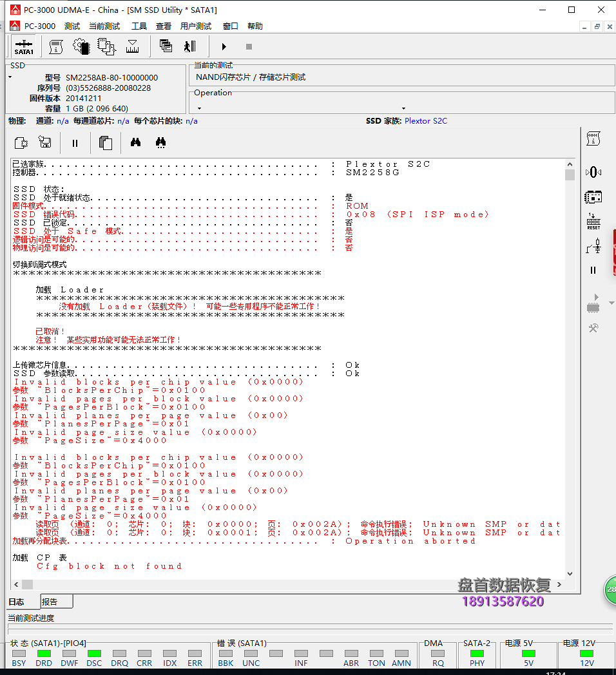The height and width of the screenshot is (675, 616).
Task: Start the test with the play button
Action: point(224,46)
